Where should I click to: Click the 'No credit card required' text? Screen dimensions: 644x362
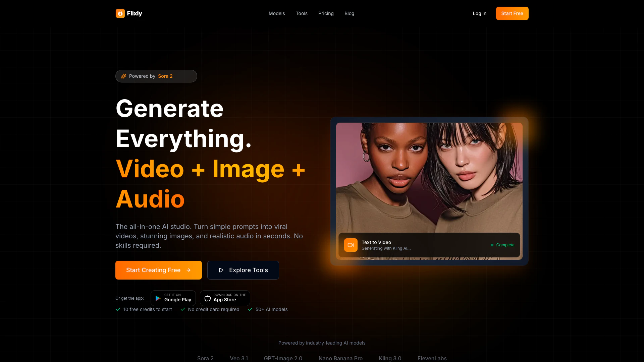(214, 309)
